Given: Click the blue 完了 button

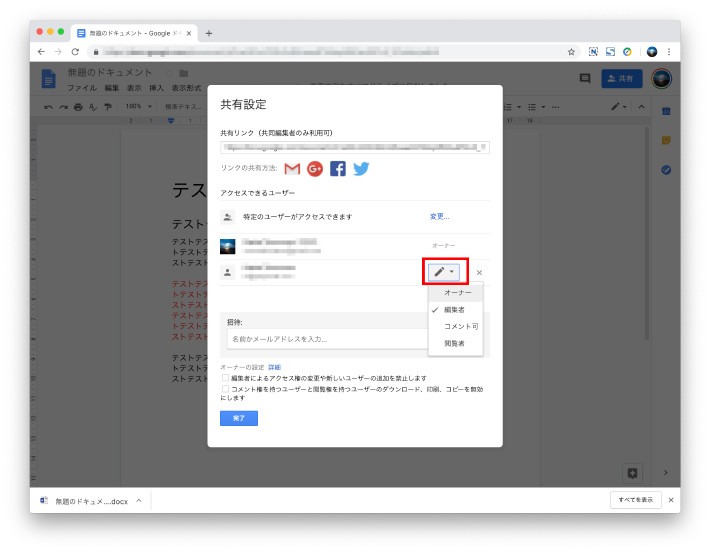Looking at the screenshot, I should click(x=239, y=418).
